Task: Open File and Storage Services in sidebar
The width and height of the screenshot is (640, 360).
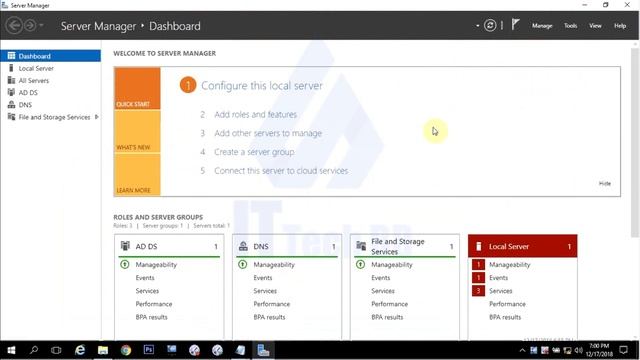Action: 50,117
